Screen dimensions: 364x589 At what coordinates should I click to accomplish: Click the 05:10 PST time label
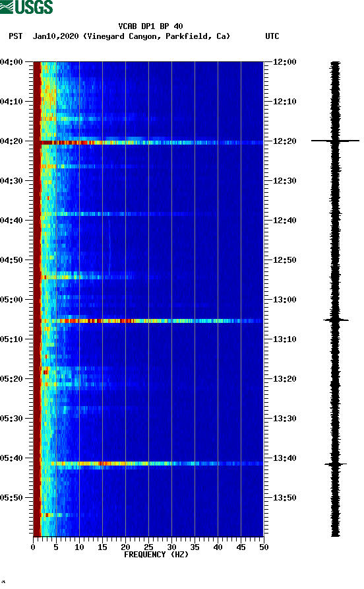click(11, 339)
